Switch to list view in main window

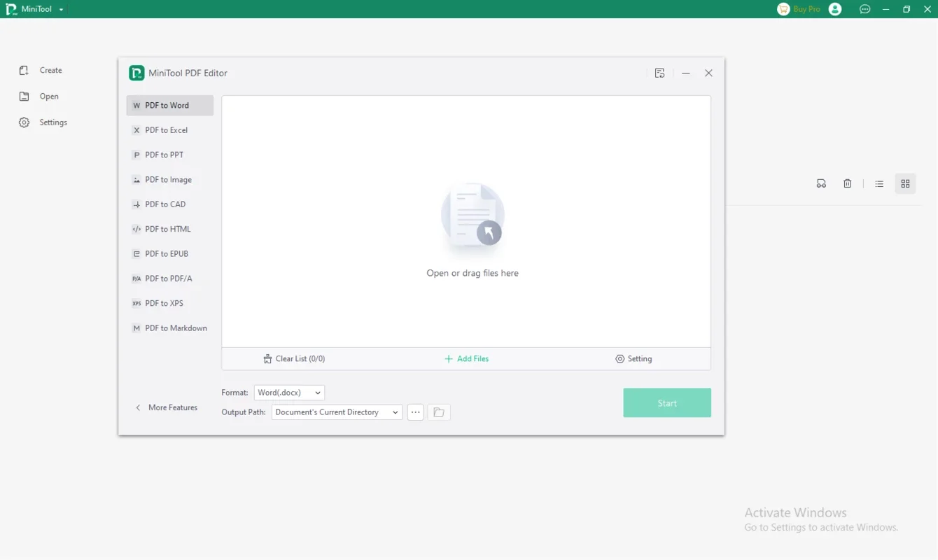click(x=879, y=183)
